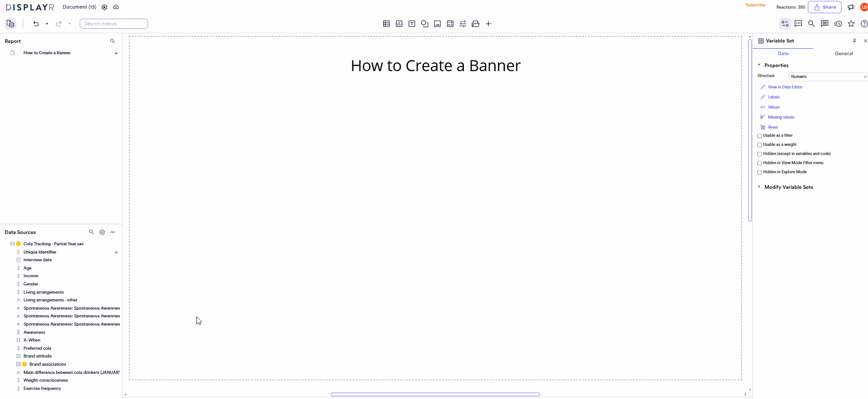Check Hidden in Explore Mode

click(760, 172)
